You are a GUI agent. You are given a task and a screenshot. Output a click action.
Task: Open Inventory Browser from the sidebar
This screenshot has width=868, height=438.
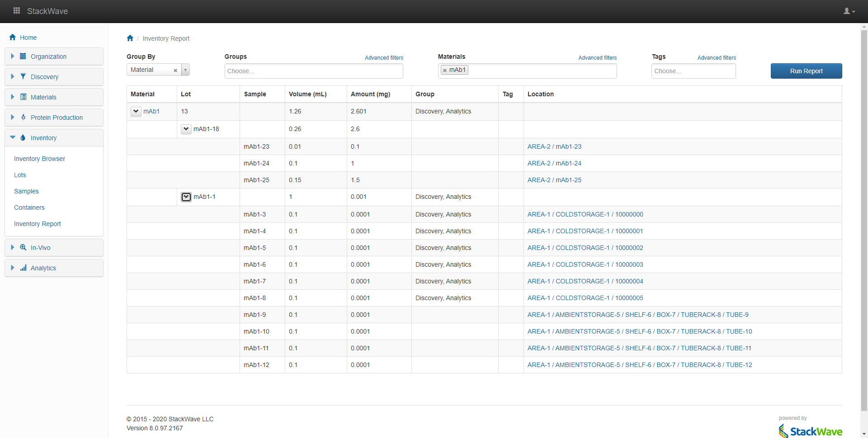point(39,159)
